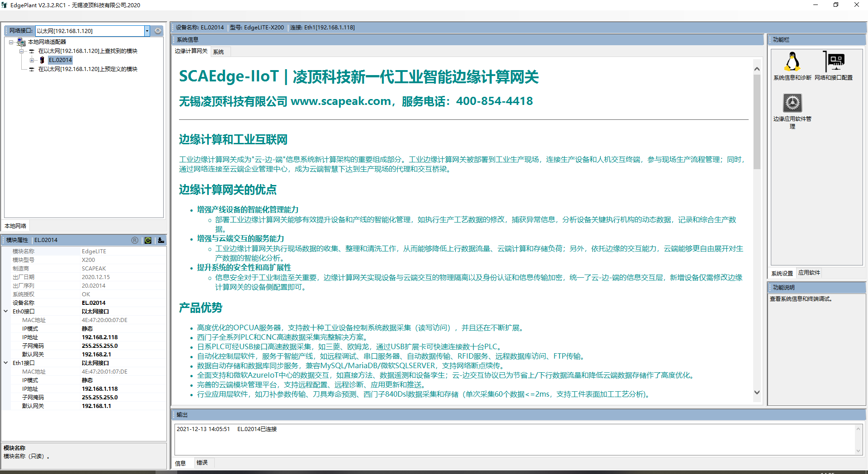The image size is (868, 474).
Task: Click the Eth0 默认网关 value 192.168.2.1
Action: [96, 355]
